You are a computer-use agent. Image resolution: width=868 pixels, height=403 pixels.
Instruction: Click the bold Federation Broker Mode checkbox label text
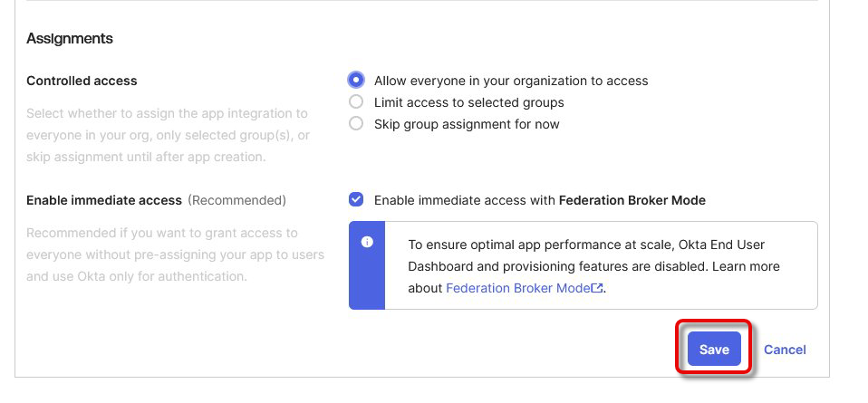tap(632, 200)
